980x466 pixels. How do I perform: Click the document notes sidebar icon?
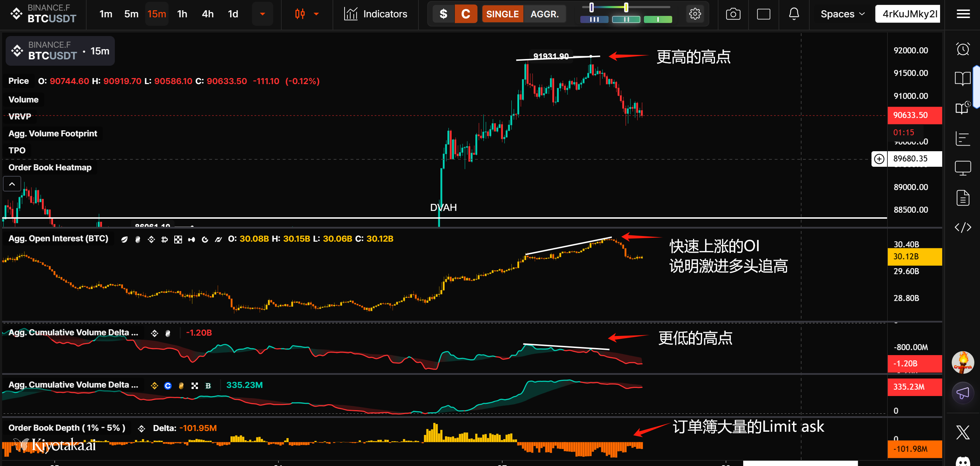962,198
